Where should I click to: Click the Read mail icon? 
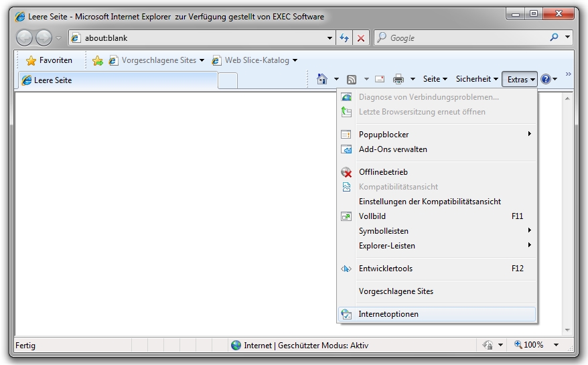point(380,79)
